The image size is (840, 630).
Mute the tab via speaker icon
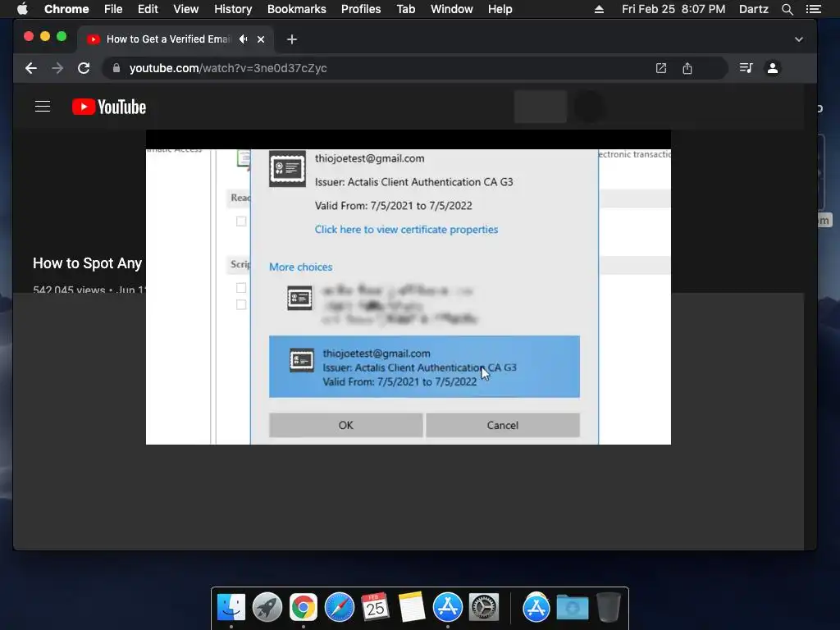coord(244,39)
